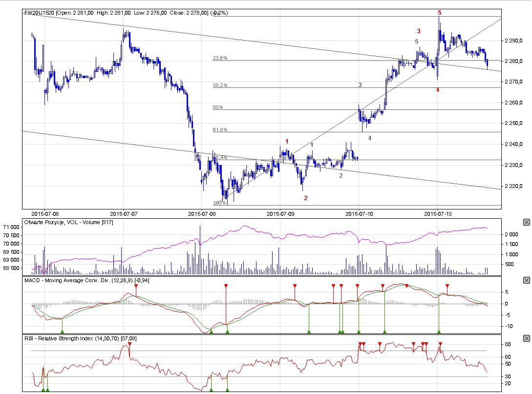Screen dimensions: 532x394
Task: Close the RSI indicator panel
Action: click(526, 338)
